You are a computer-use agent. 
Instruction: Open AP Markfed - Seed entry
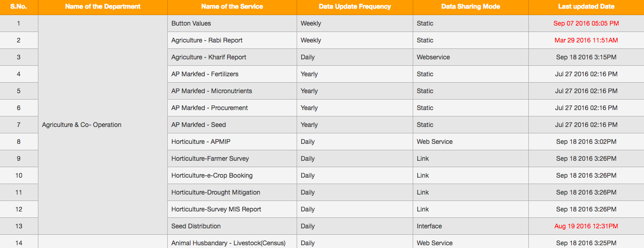click(x=198, y=125)
